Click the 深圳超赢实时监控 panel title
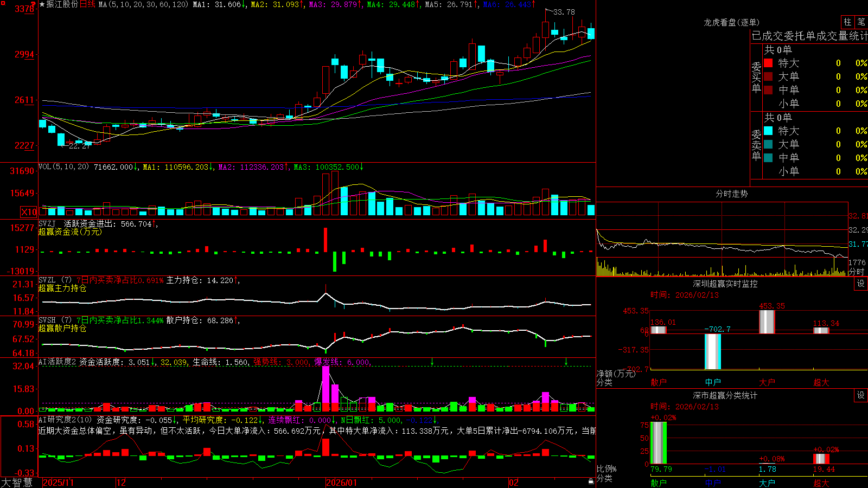868x488 pixels. 725,284
